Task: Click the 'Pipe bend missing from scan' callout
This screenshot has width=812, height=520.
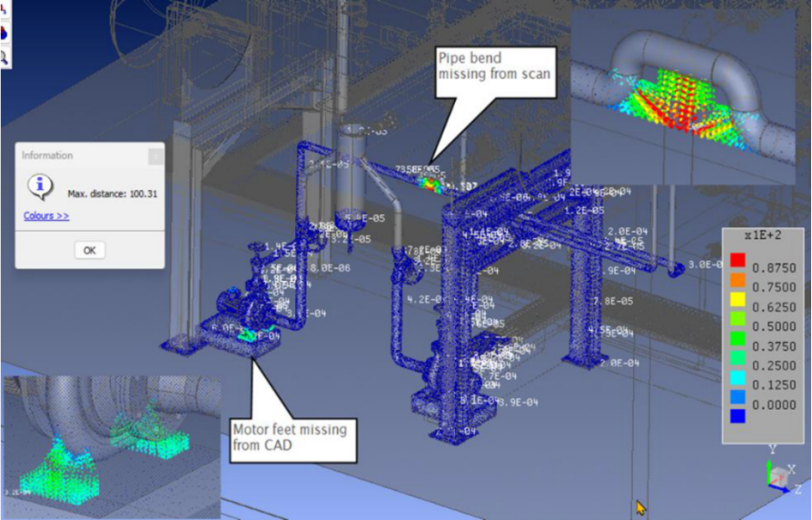Action: click(x=495, y=74)
